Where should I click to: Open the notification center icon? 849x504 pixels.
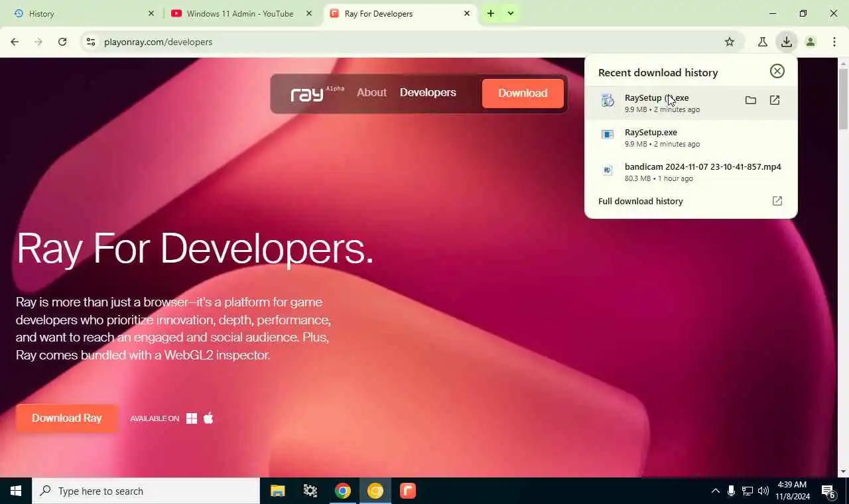[829, 491]
